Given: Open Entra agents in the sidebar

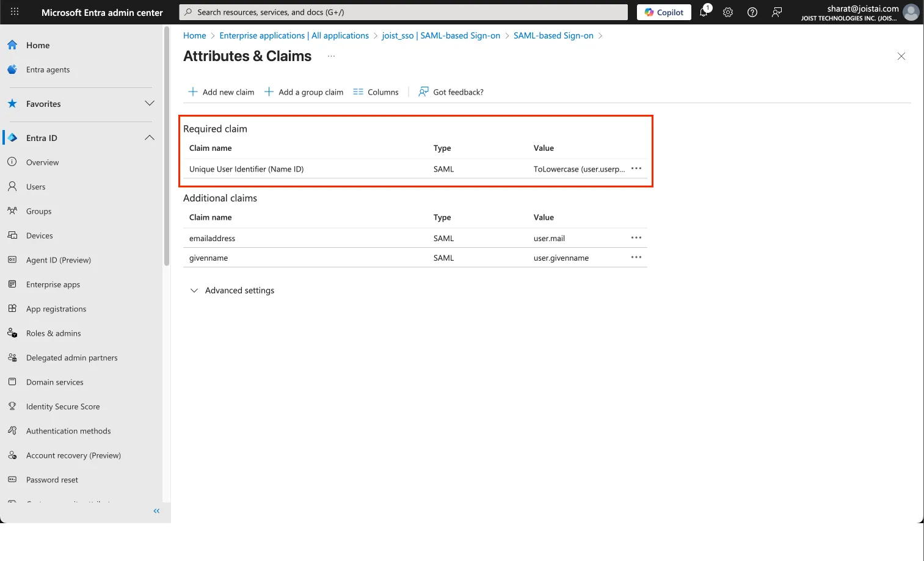Looking at the screenshot, I should [x=48, y=70].
